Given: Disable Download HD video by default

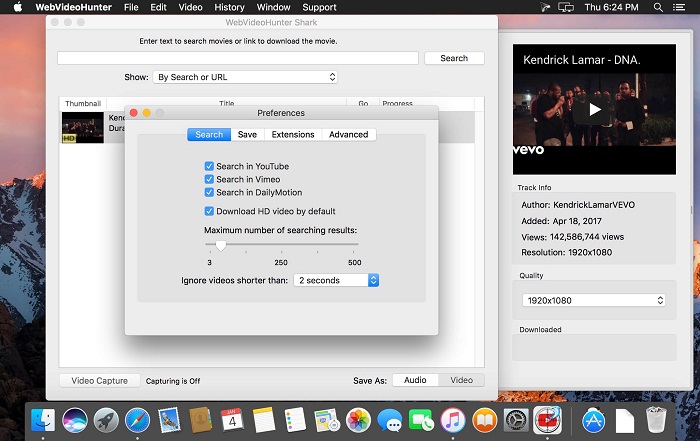Looking at the screenshot, I should pyautogui.click(x=209, y=211).
